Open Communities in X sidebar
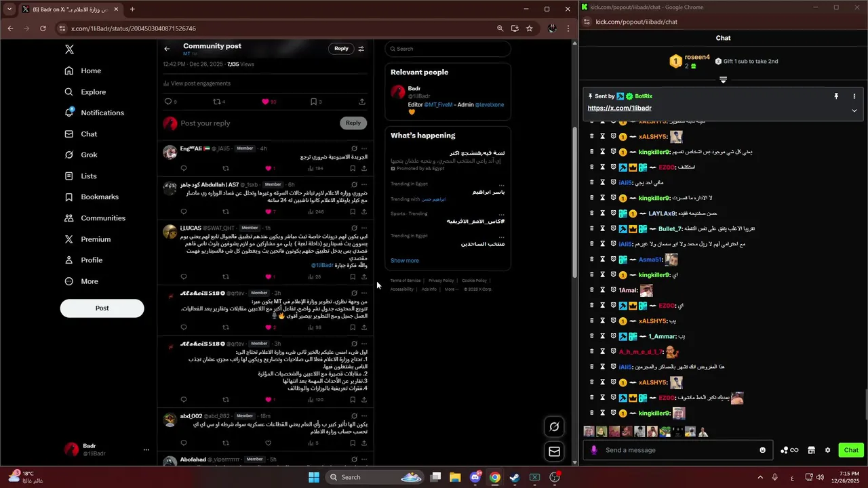 [95, 218]
